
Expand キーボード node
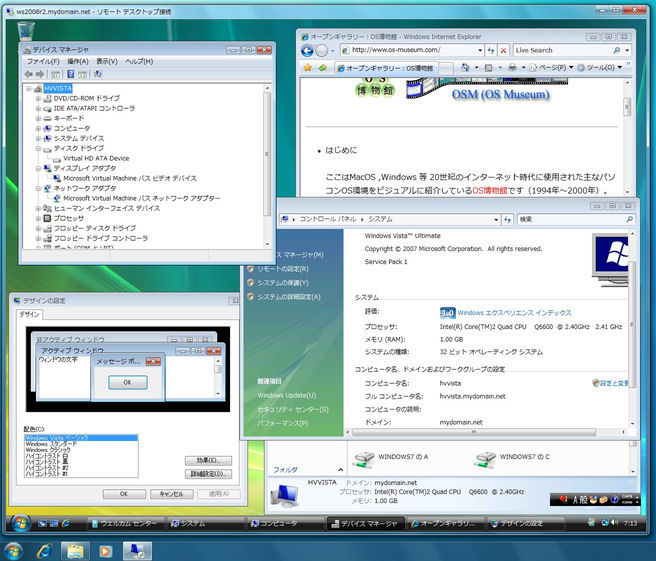[x=38, y=119]
